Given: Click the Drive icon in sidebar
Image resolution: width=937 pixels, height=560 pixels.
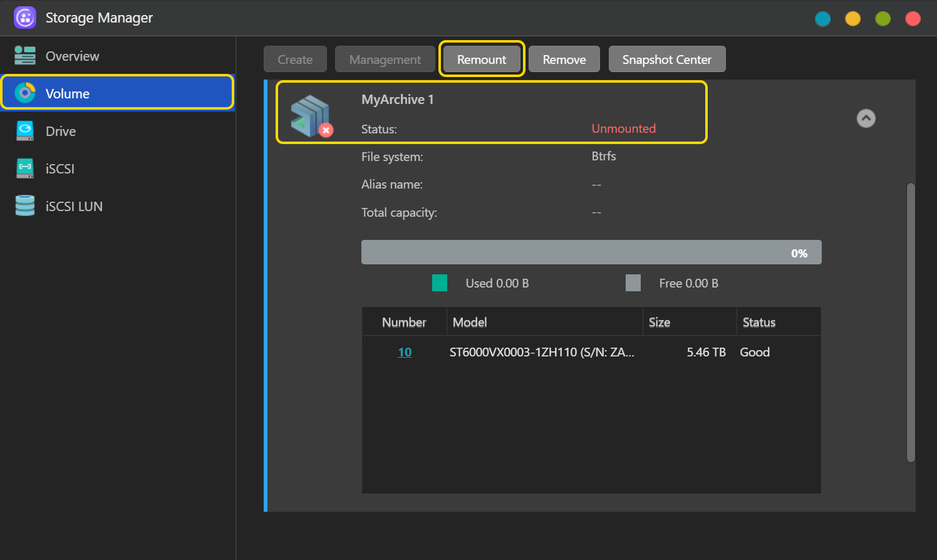Looking at the screenshot, I should (x=25, y=131).
